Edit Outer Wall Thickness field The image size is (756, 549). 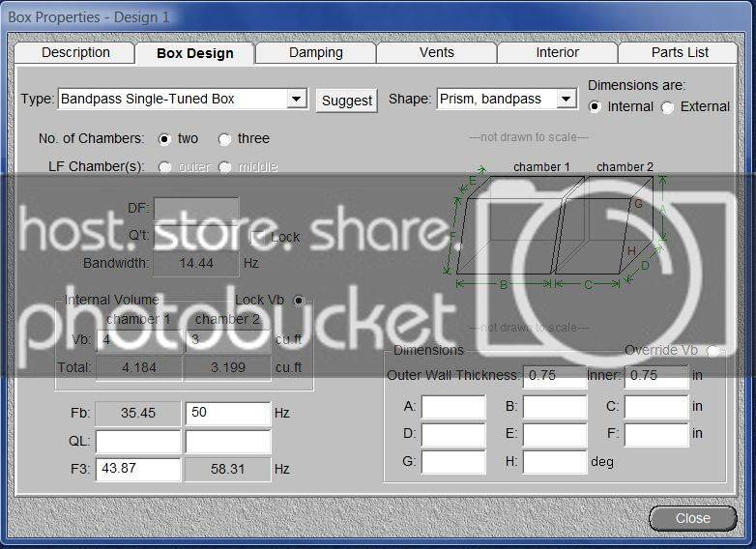pos(555,376)
